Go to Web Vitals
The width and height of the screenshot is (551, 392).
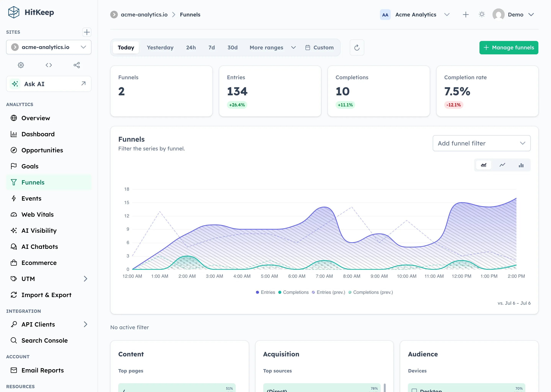click(49, 215)
